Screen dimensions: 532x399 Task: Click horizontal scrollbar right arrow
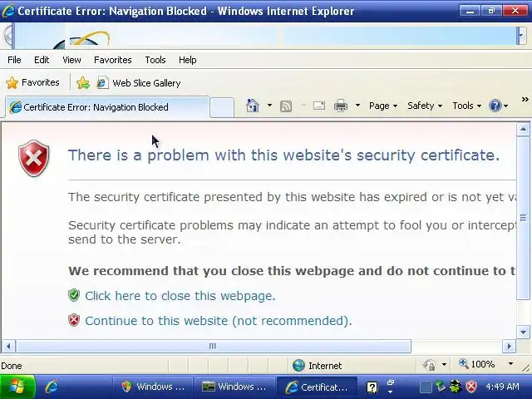(509, 347)
